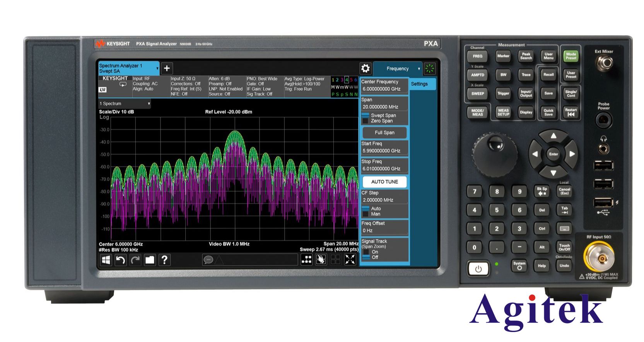Edit the Start Freq 5.990000000 GHz field

(384, 147)
